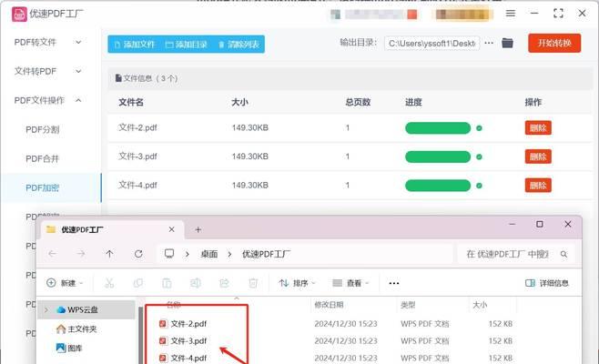Select 图库 in navigation pane
The image size is (599, 364).
(69, 348)
